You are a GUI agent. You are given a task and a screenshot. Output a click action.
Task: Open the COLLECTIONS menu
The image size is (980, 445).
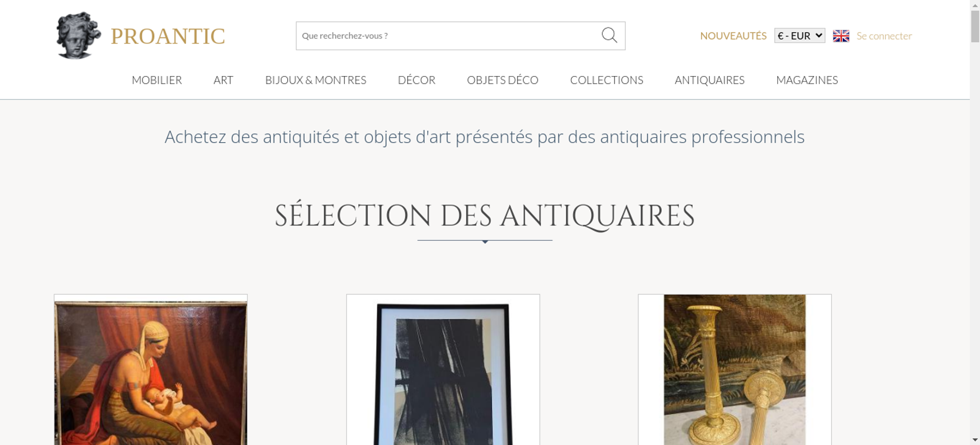pos(607,80)
